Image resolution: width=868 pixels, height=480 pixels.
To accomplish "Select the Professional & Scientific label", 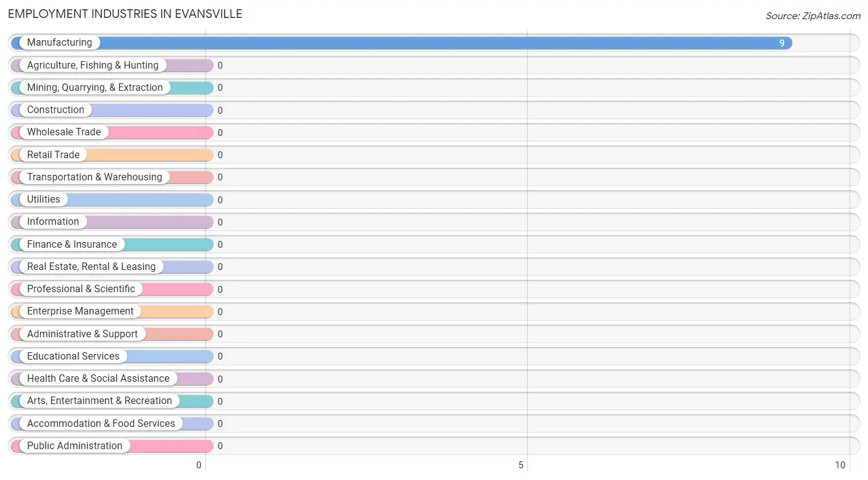I will tap(81, 289).
